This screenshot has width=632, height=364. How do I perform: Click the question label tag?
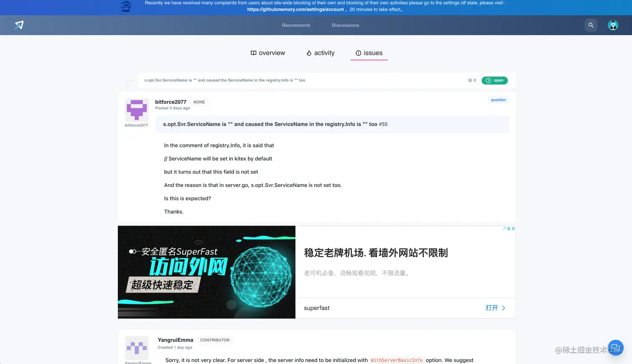[498, 100]
